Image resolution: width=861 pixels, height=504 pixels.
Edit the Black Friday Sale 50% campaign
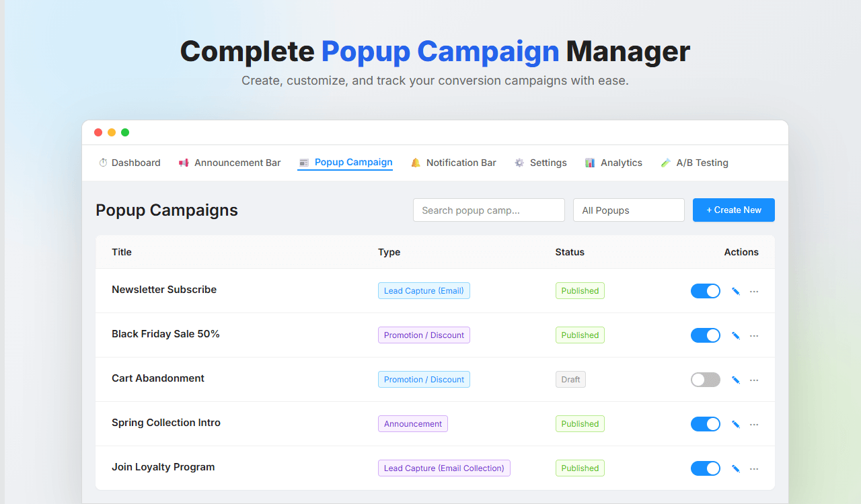pos(735,335)
